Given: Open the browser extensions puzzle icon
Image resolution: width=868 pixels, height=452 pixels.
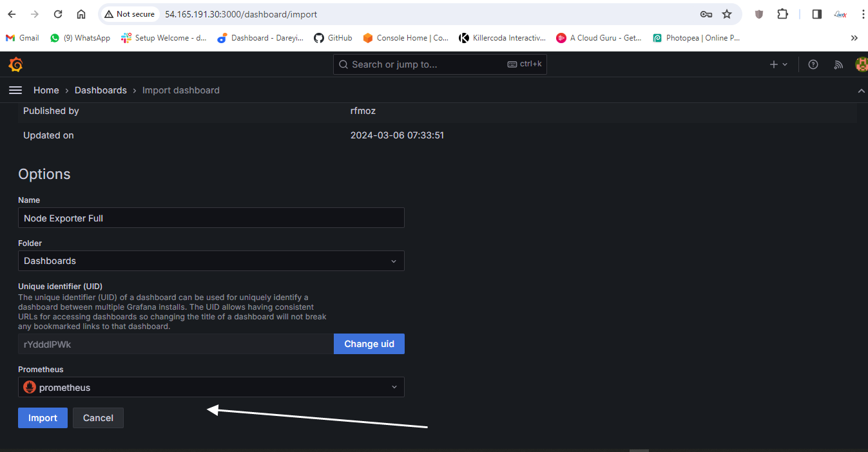Looking at the screenshot, I should (782, 14).
